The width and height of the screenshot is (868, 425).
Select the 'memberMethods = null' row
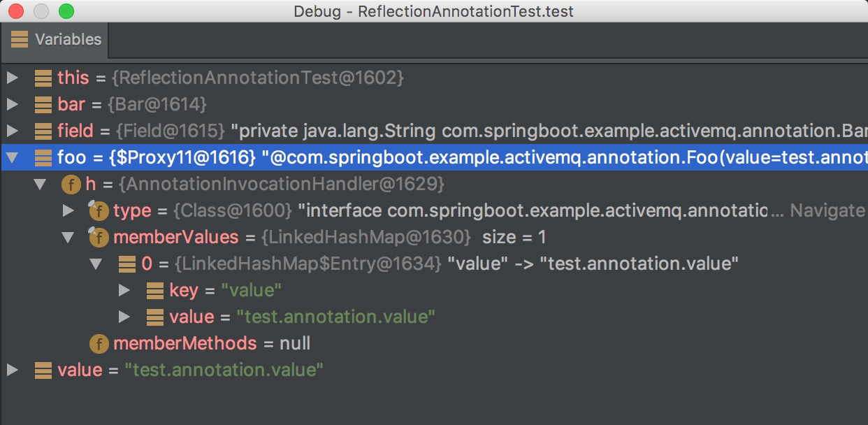[211, 343]
